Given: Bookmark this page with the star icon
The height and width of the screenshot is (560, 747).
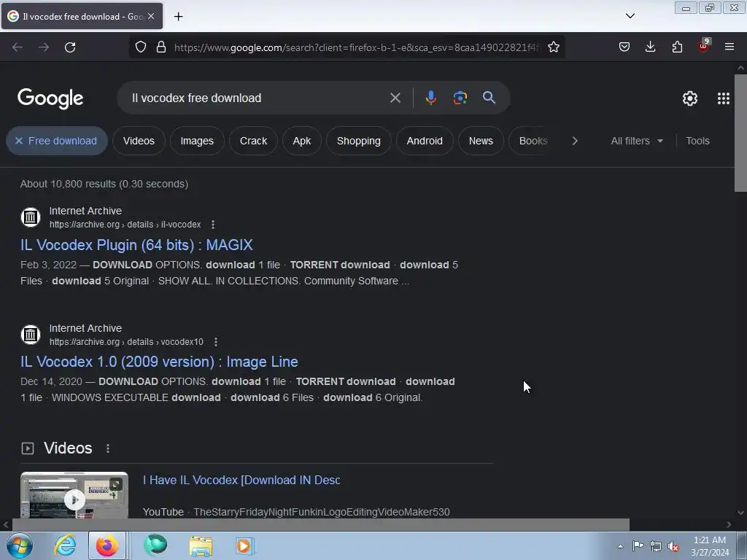Looking at the screenshot, I should [x=554, y=47].
